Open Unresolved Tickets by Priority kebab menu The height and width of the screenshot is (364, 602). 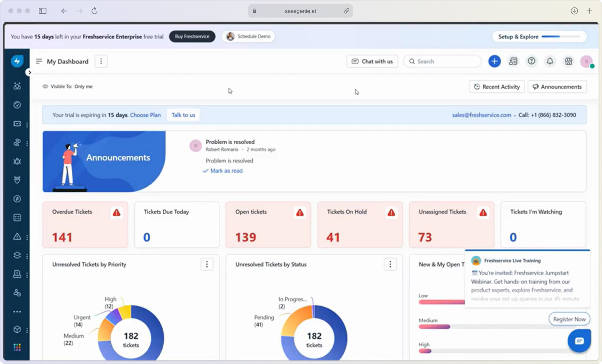click(207, 264)
